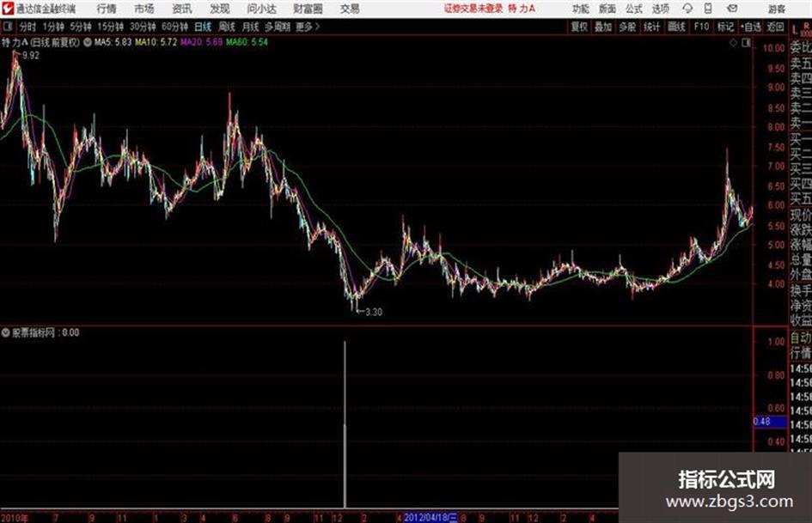
Task: Click the 统计 toolbar button
Action: [x=651, y=27]
